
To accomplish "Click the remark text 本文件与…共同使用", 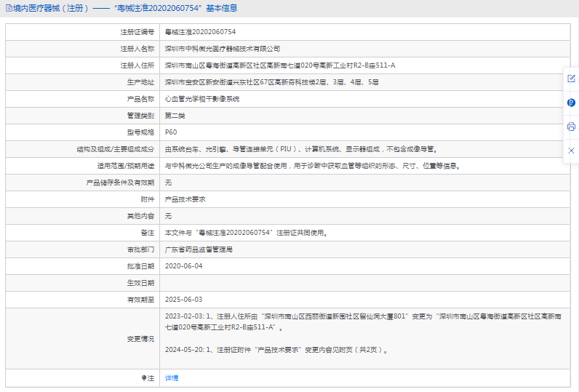I will tap(247, 233).
